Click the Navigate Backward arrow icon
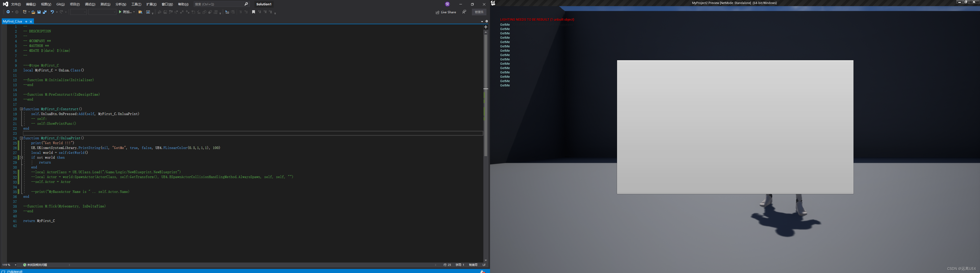This screenshot has width=980, height=273. (8, 12)
